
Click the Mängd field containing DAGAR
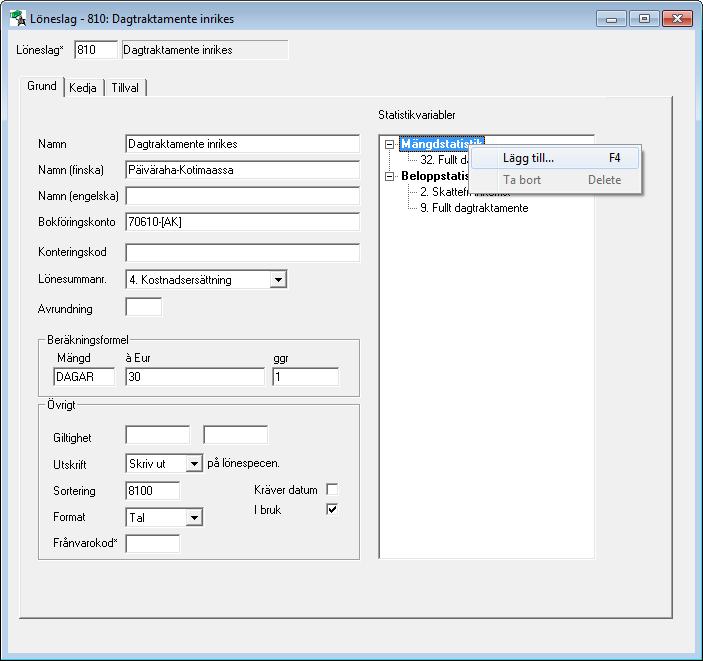[84, 377]
